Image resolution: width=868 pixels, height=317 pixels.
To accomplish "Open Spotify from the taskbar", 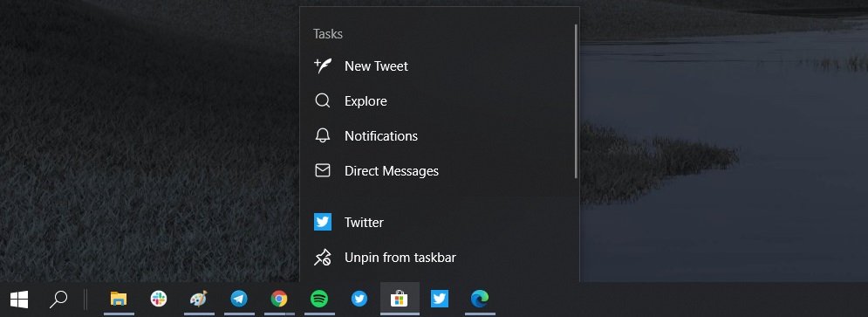I will click(319, 300).
